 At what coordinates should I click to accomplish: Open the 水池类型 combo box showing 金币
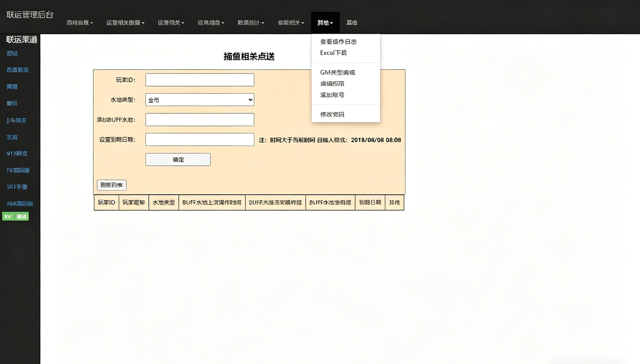[199, 99]
